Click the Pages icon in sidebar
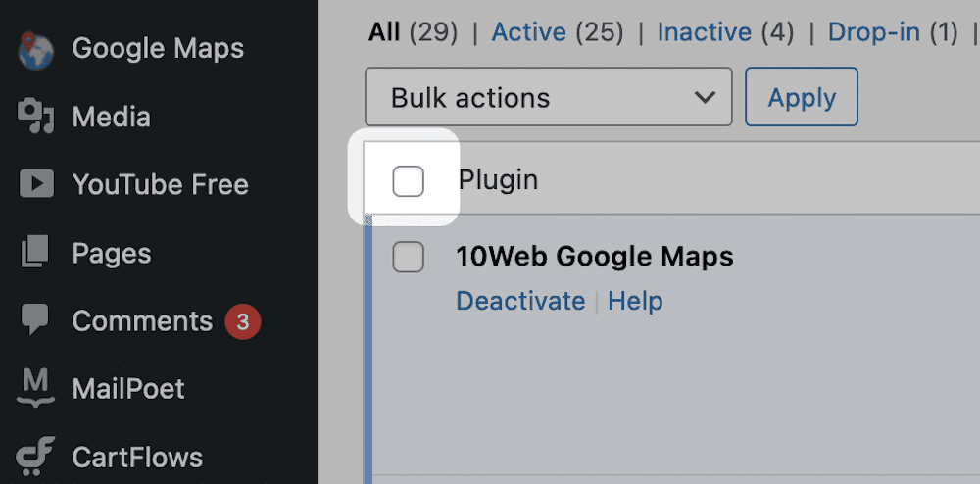This screenshot has height=484, width=980. pyautogui.click(x=36, y=253)
